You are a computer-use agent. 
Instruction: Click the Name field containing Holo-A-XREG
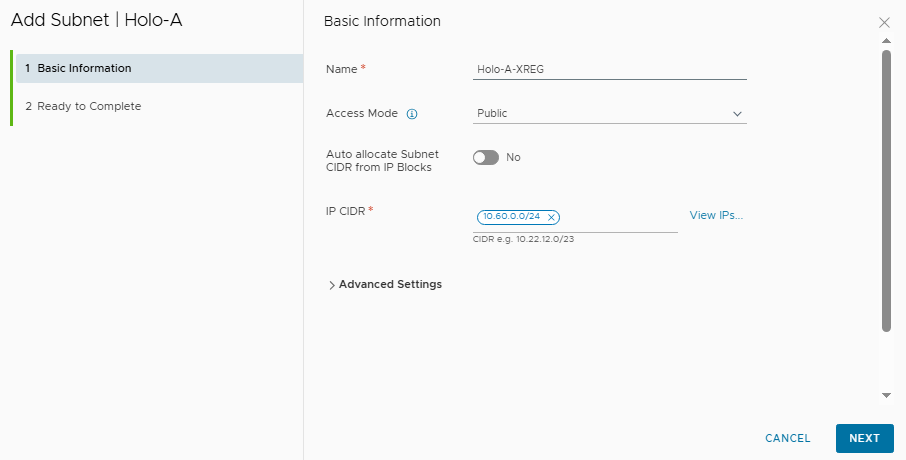[609, 69]
